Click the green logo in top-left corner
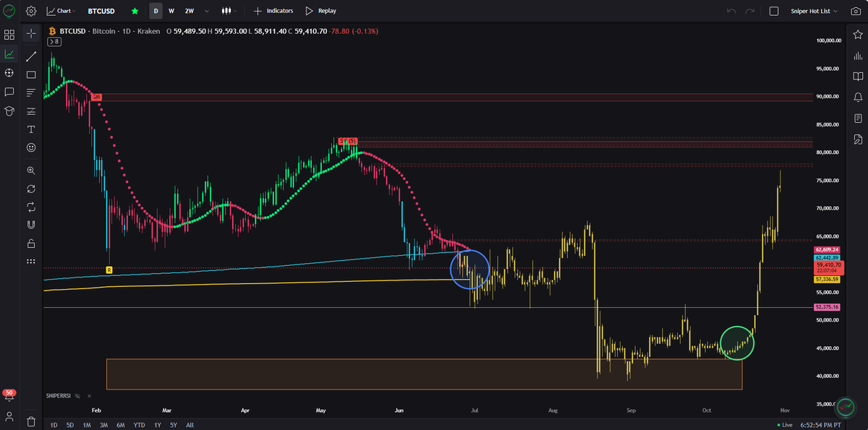Viewport: 868px width, 430px height. point(10,11)
